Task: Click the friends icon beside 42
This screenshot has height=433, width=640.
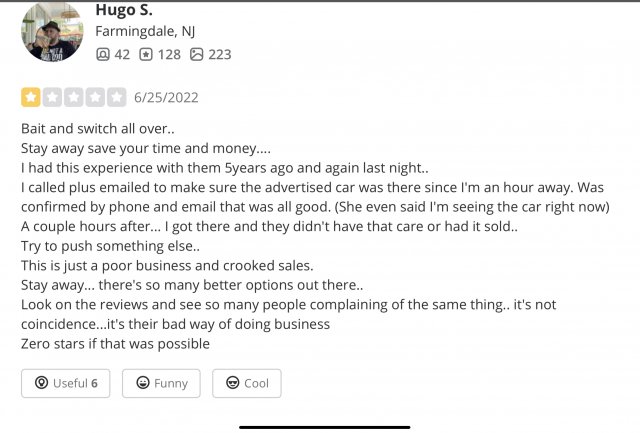Action: coord(102,54)
